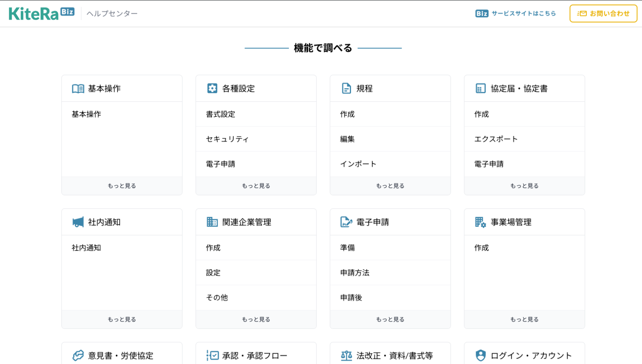This screenshot has height=364, width=642.
Task: Visit the サービスサイトはこちら link
Action: coord(516,13)
